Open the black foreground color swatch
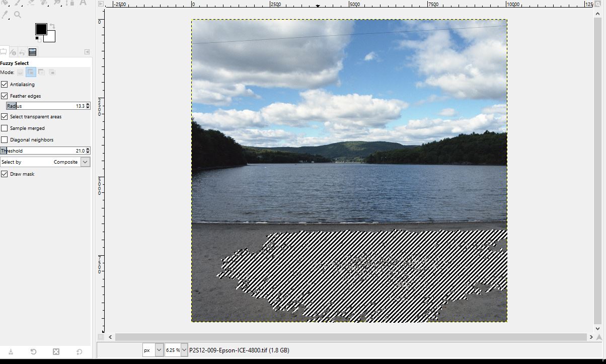 point(41,29)
